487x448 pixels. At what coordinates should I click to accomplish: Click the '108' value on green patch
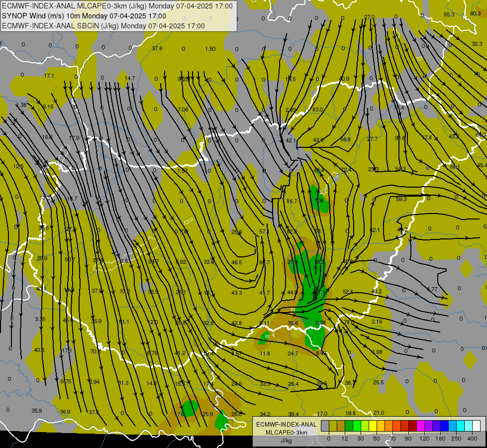[x=319, y=201]
